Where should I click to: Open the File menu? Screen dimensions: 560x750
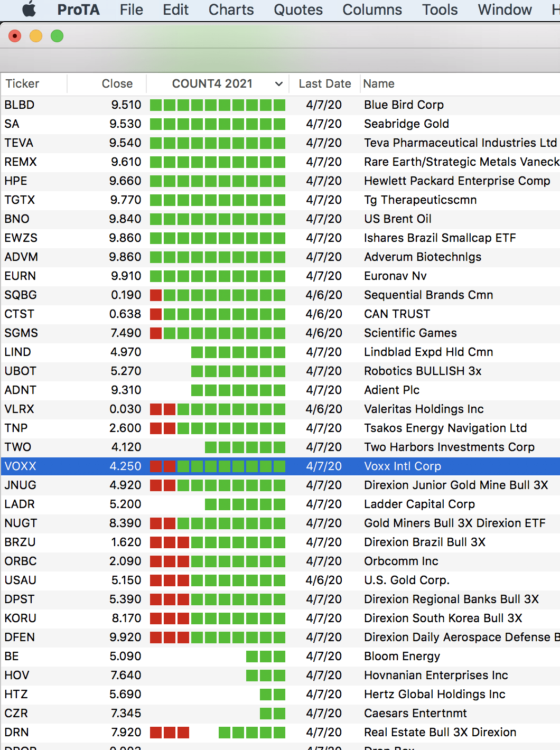131,10
